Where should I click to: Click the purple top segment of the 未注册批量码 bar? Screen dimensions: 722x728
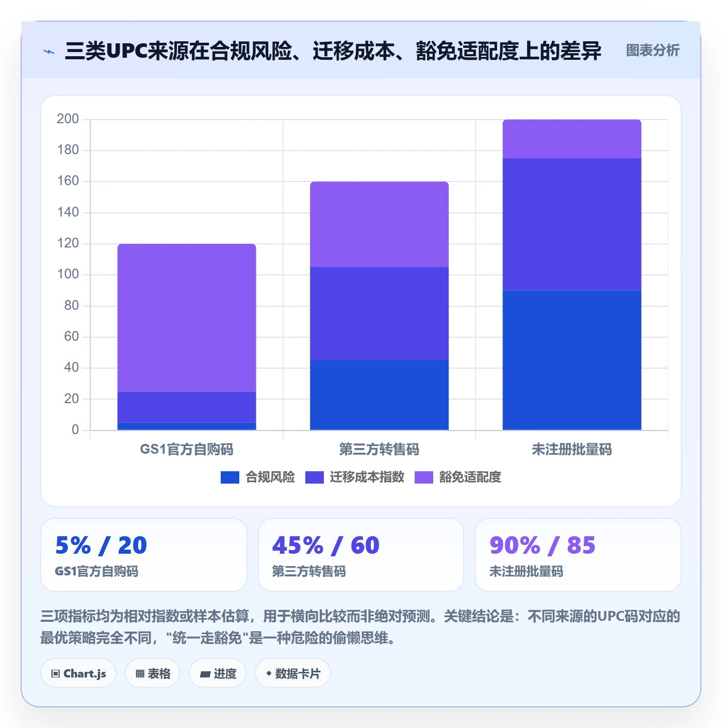572,139
